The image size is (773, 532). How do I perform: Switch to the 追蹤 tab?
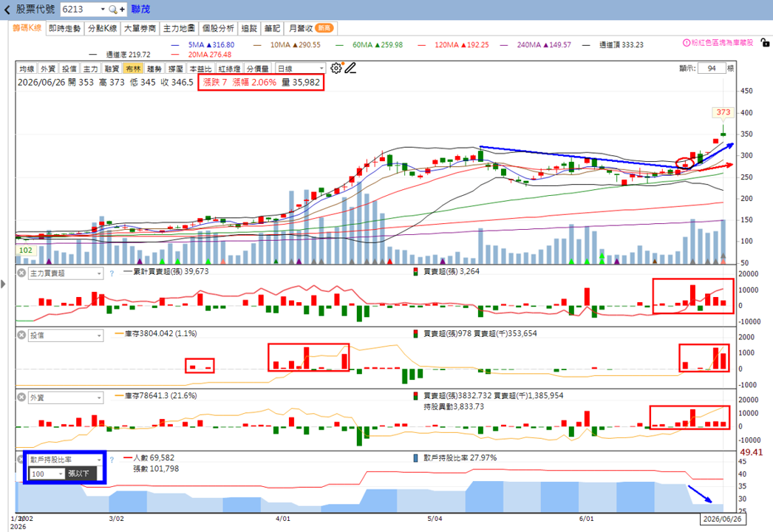(249, 29)
